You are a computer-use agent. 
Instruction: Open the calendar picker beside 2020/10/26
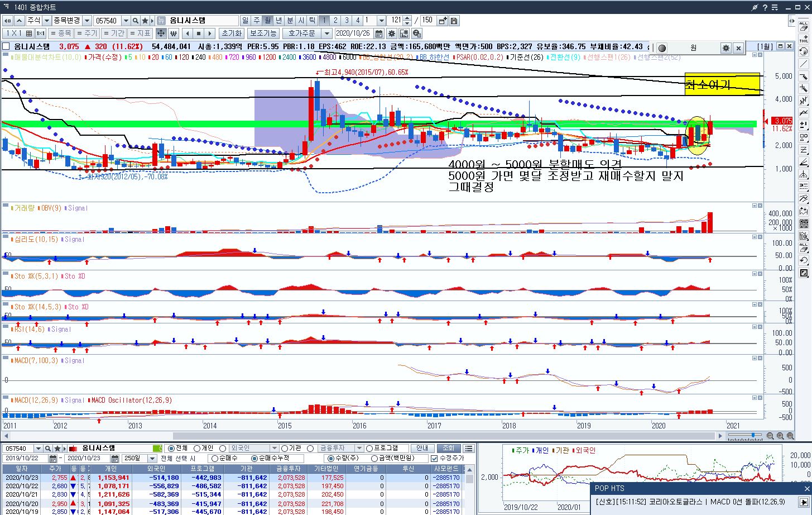(379, 34)
